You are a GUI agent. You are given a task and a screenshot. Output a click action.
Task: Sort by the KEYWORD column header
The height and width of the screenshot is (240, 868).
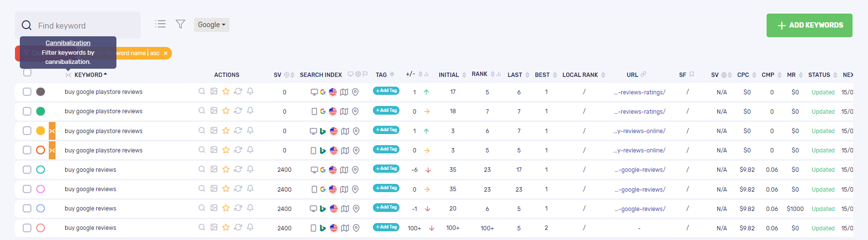click(88, 75)
